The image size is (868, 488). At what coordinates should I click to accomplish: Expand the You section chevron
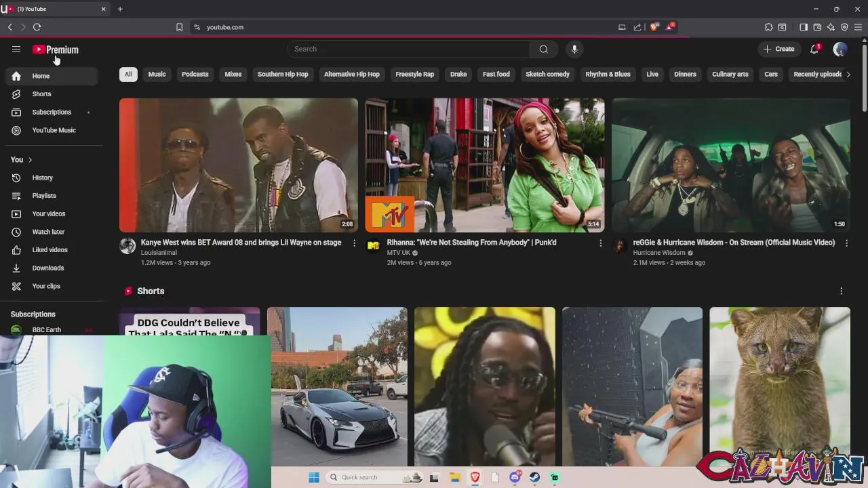pyautogui.click(x=30, y=160)
